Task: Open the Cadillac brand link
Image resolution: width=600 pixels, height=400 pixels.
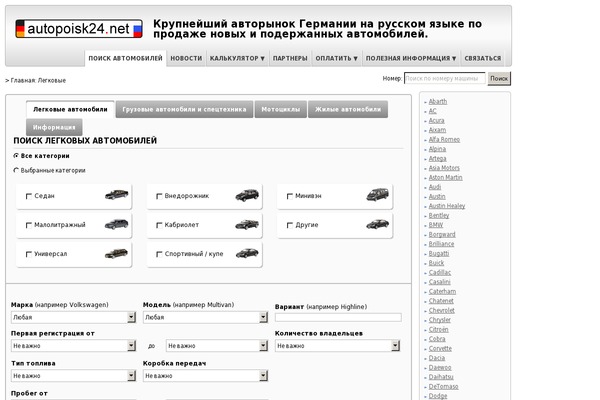Action: 440,273
